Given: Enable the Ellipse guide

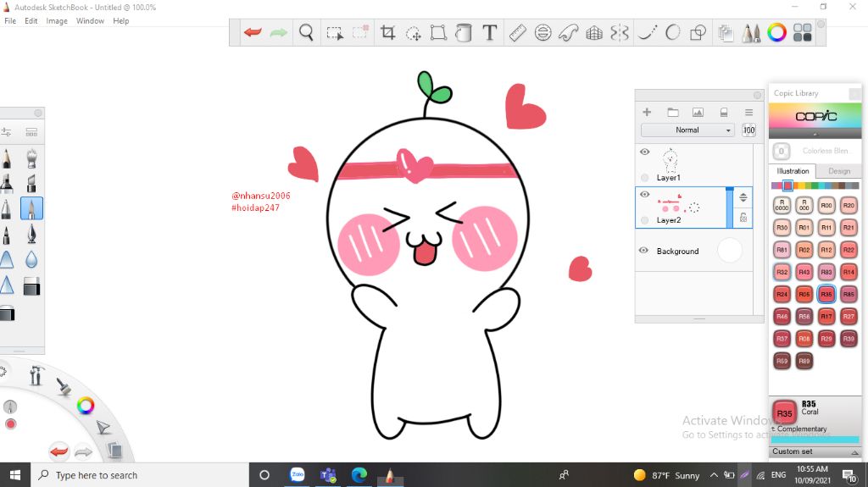Looking at the screenshot, I should click(543, 33).
